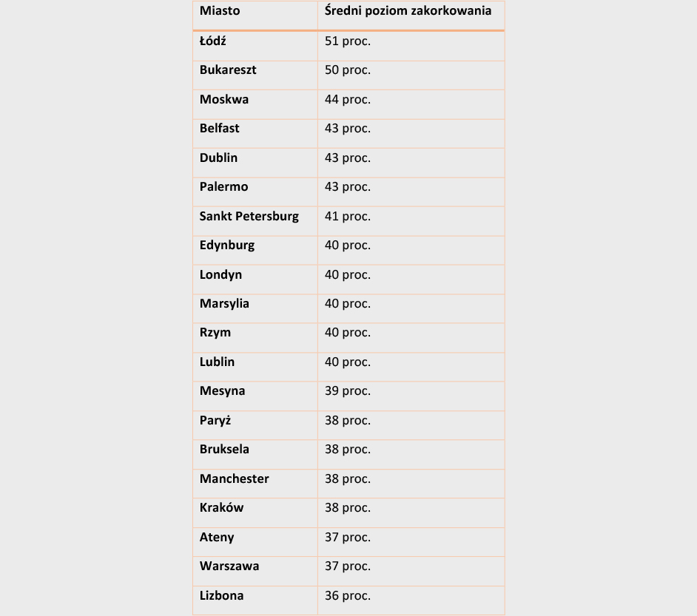
Task: Select Sankt Petersburg in the table
Action: click(x=249, y=216)
